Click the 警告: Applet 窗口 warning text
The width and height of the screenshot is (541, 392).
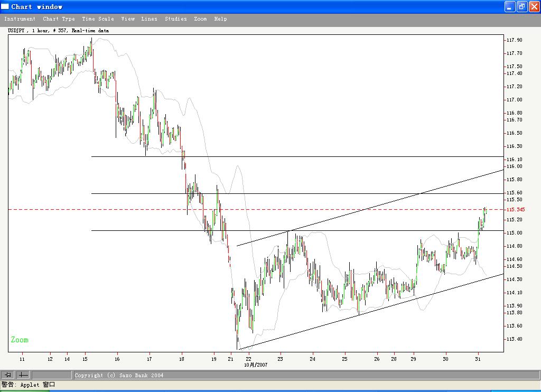tap(29, 385)
